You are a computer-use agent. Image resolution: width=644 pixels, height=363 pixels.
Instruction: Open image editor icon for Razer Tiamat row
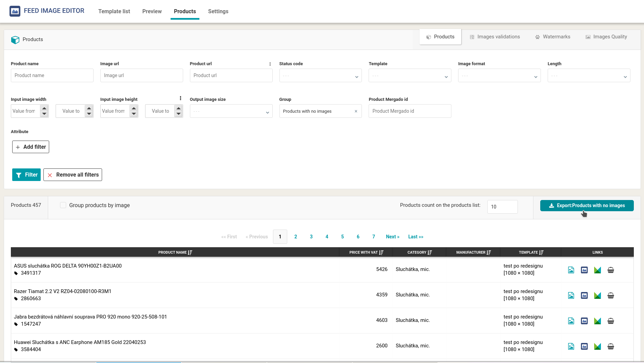coord(584,295)
